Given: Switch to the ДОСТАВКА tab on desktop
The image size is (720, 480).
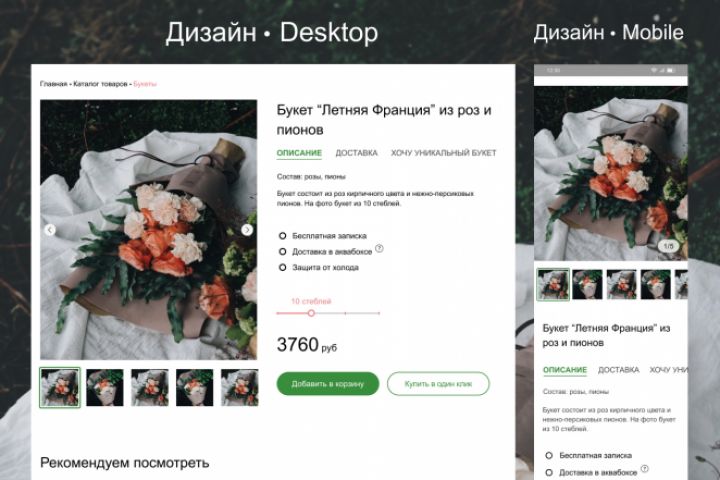Looking at the screenshot, I should click(356, 153).
